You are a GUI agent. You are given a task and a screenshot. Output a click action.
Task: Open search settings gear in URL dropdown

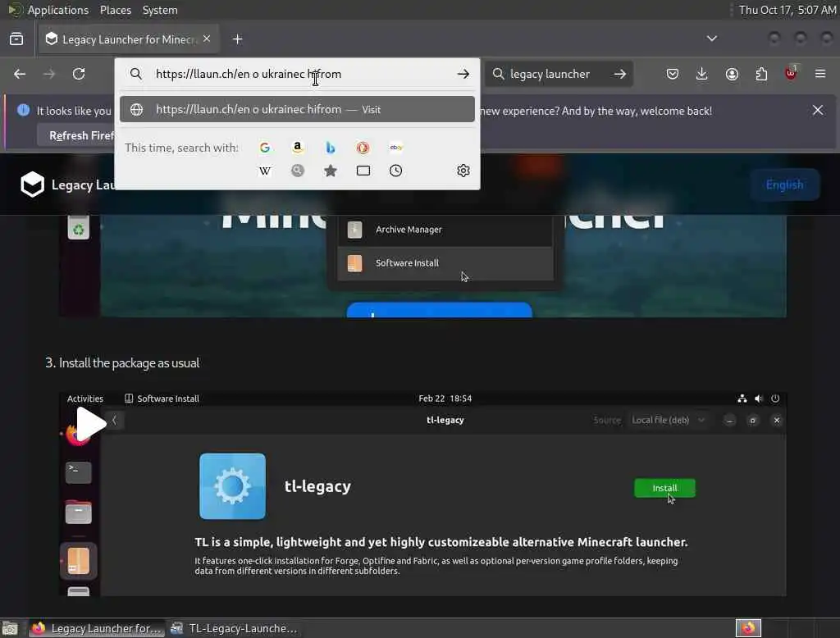463,171
